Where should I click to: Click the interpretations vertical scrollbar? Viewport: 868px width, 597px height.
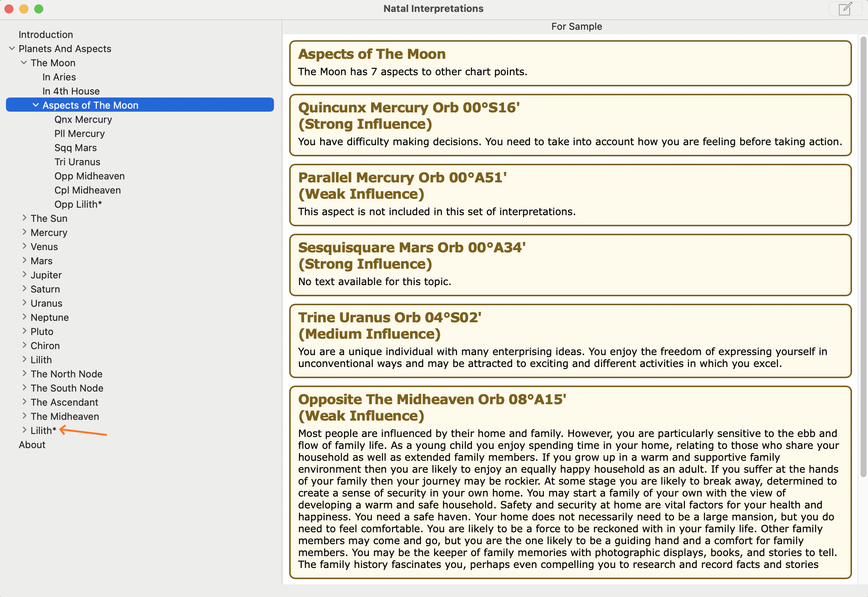864,256
